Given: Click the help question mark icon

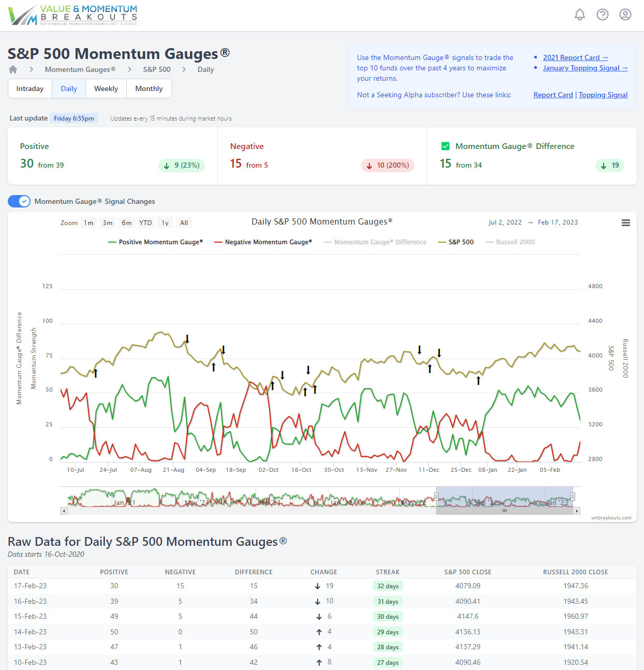Looking at the screenshot, I should coord(603,14).
